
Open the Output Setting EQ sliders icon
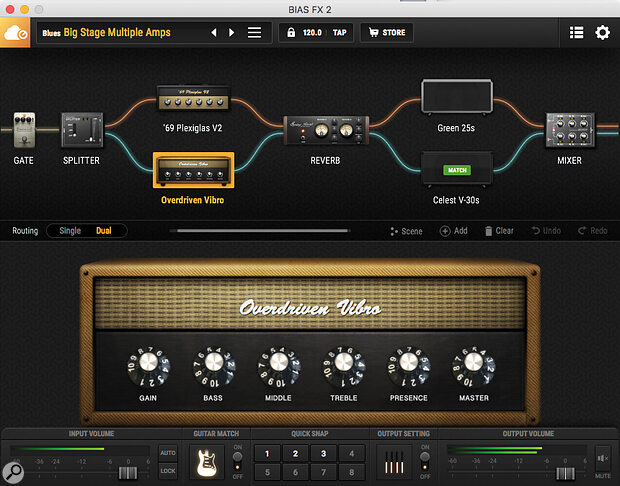click(394, 462)
